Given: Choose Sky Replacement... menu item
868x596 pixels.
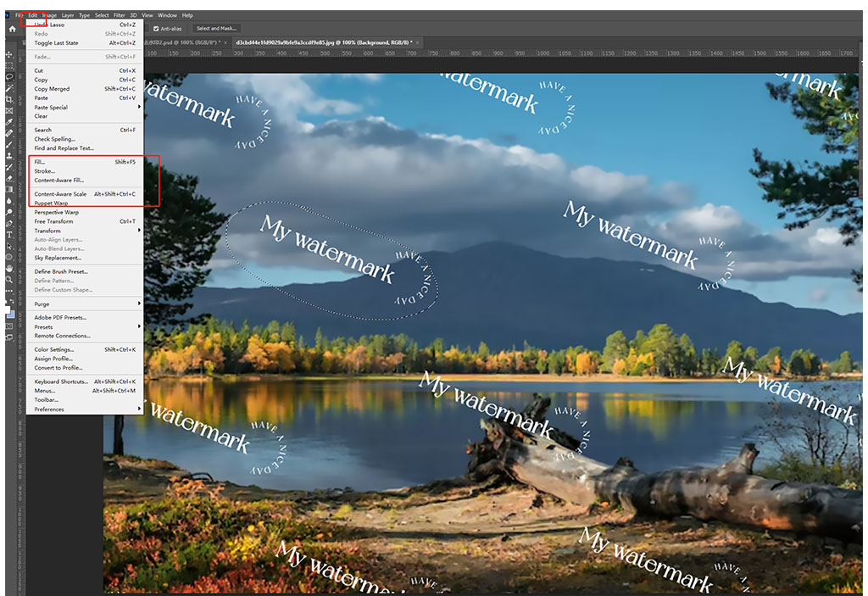Looking at the screenshot, I should (x=85, y=258).
